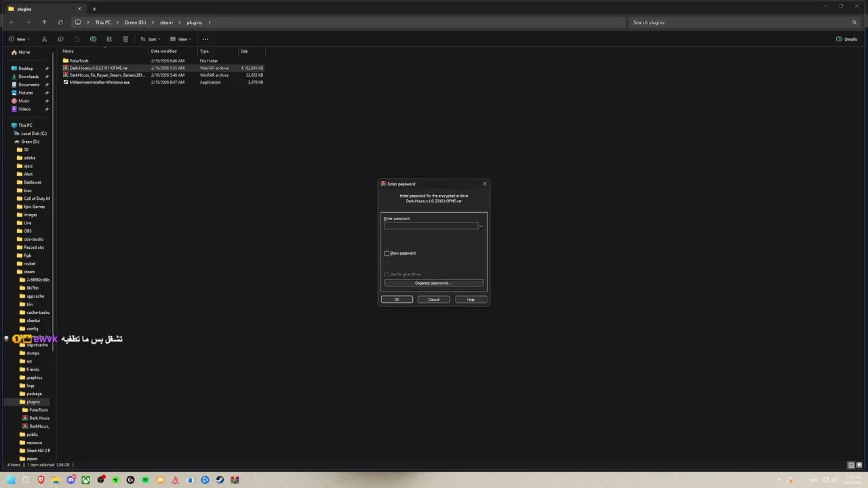The height and width of the screenshot is (488, 868).
Task: Click the PC icon in the address bar
Action: (78, 22)
